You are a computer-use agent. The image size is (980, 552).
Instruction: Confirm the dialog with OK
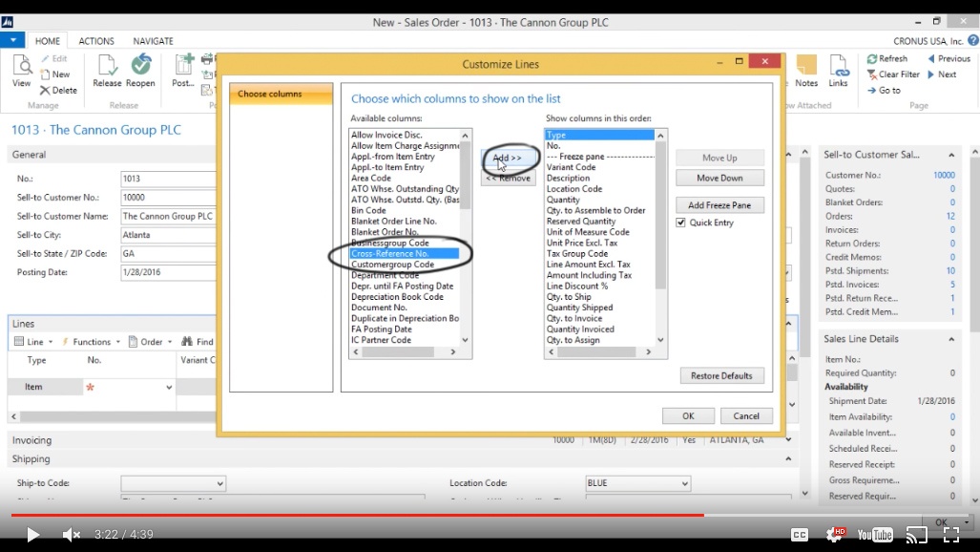pos(688,416)
